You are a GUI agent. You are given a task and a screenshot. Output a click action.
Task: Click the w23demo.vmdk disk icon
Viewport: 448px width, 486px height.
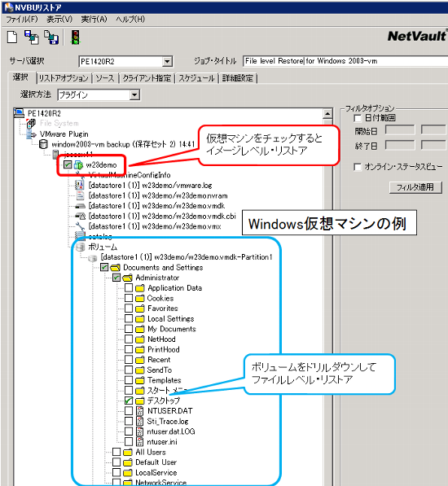pyautogui.click(x=81, y=206)
